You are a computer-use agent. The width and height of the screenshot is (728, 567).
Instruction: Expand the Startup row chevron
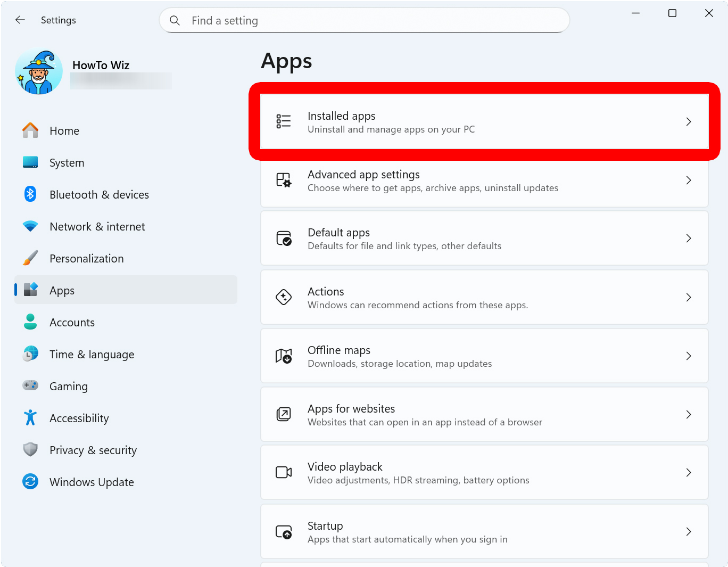point(688,531)
